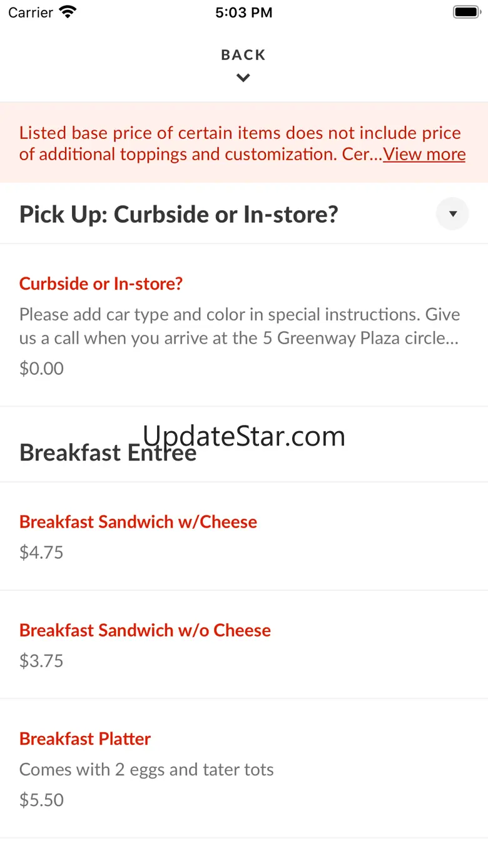Tap the Breakfast Entree section heading
This screenshot has height=868, width=488.
pyautogui.click(x=108, y=452)
